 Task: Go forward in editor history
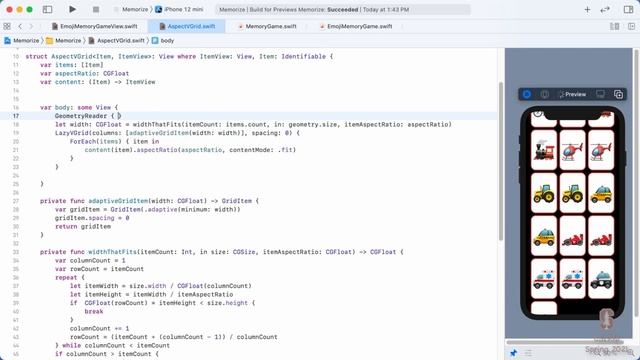[x=31, y=26]
